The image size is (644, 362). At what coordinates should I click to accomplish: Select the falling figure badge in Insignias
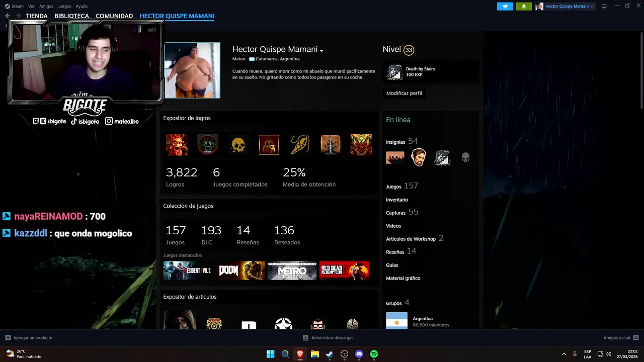coord(442,158)
